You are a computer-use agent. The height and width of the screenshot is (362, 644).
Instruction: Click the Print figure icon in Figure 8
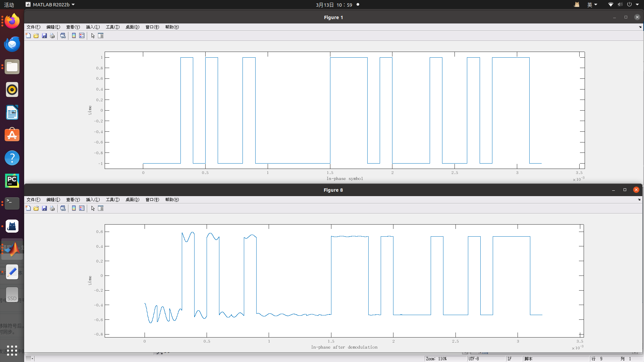coord(52,208)
